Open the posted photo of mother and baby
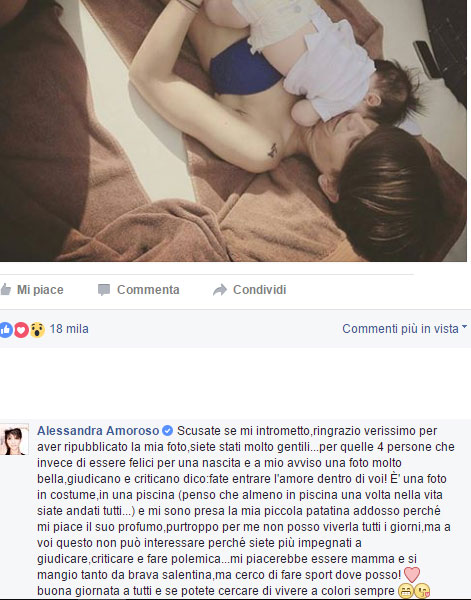The width and height of the screenshot is (471, 600). [x=233, y=130]
